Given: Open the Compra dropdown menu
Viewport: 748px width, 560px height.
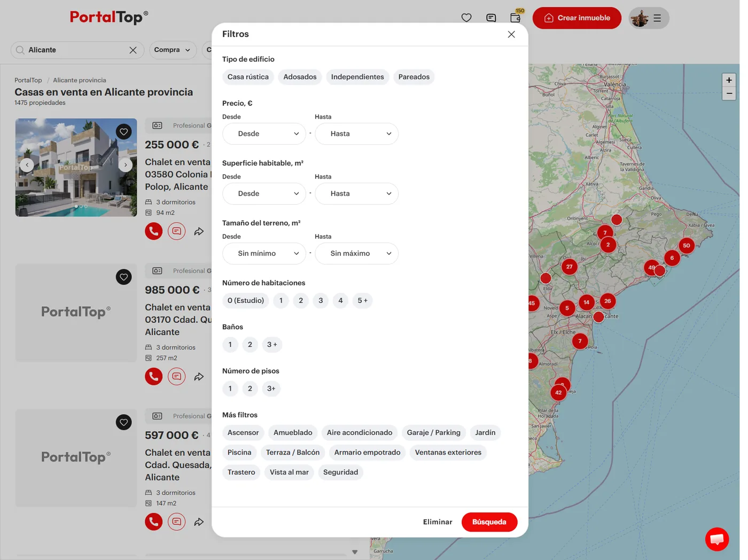Looking at the screenshot, I should 173,50.
